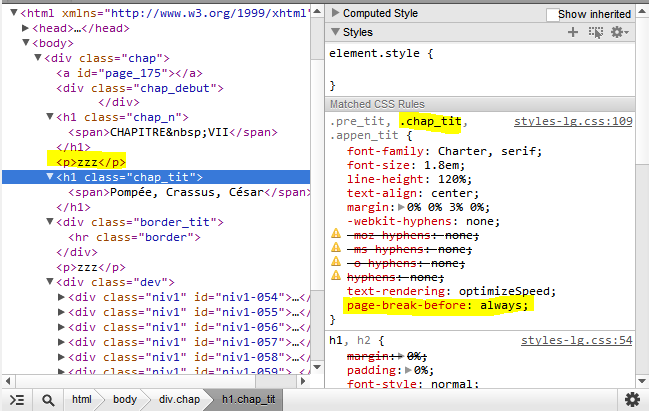The image size is (649, 411).
Task: Select body in the breadcrumb bar
Action: pyautogui.click(x=125, y=399)
